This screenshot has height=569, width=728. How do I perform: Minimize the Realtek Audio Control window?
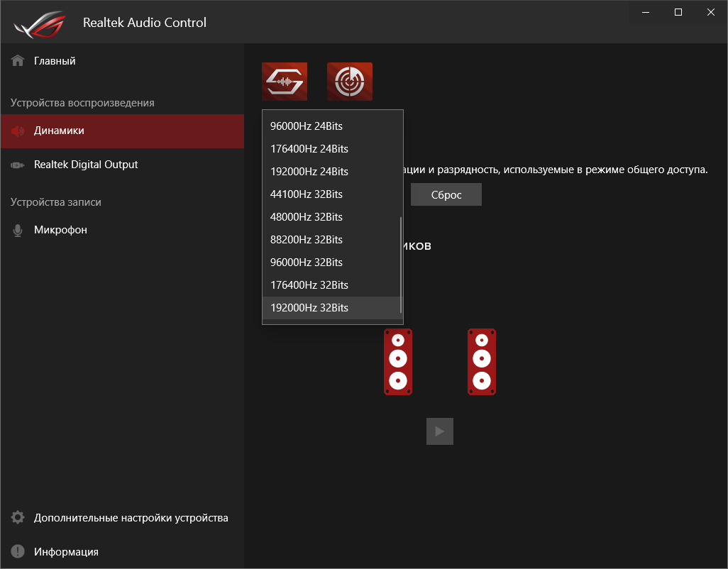tap(646, 13)
